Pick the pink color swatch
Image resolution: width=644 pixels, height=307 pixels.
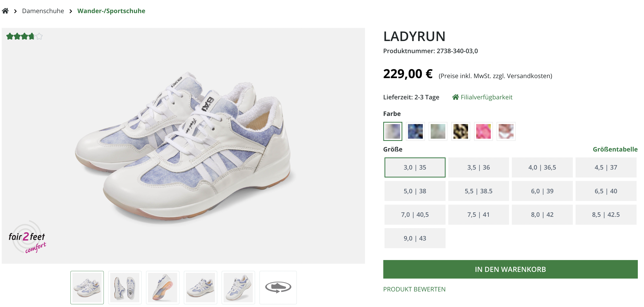pyautogui.click(x=483, y=131)
